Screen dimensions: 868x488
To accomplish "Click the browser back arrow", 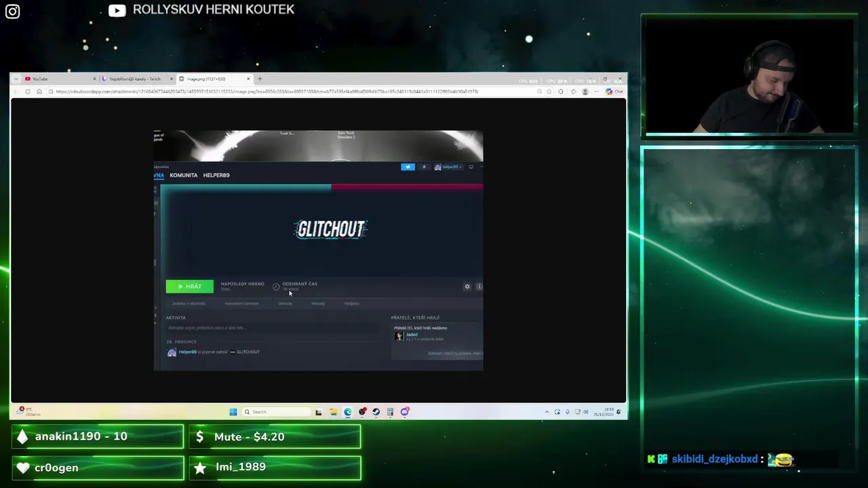I will [16, 91].
